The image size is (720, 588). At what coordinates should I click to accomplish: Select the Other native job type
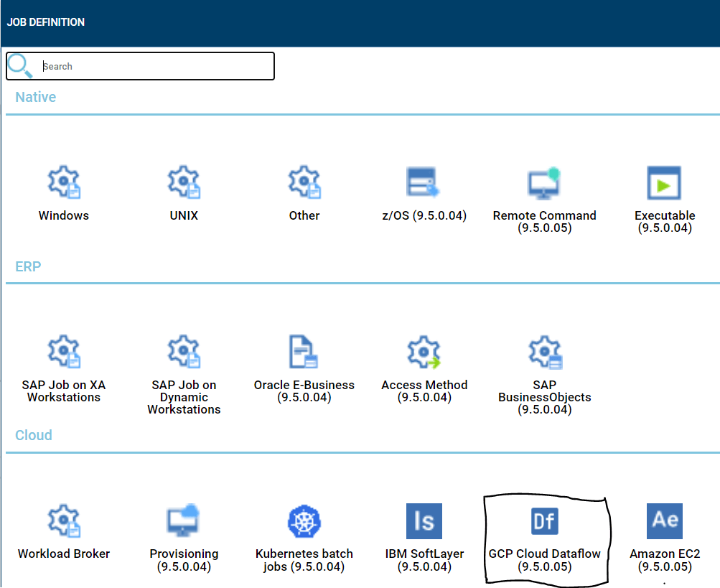[304, 182]
